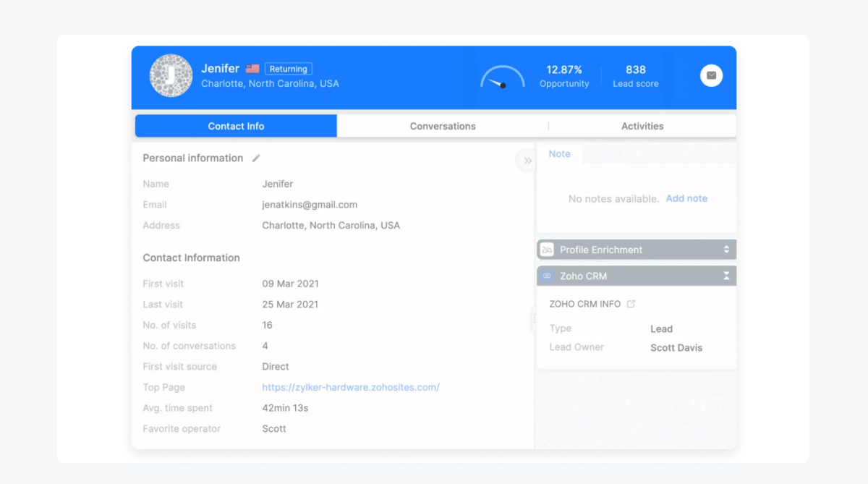
Task: Click the jenatkins@gmail.com email address
Action: [x=310, y=204]
